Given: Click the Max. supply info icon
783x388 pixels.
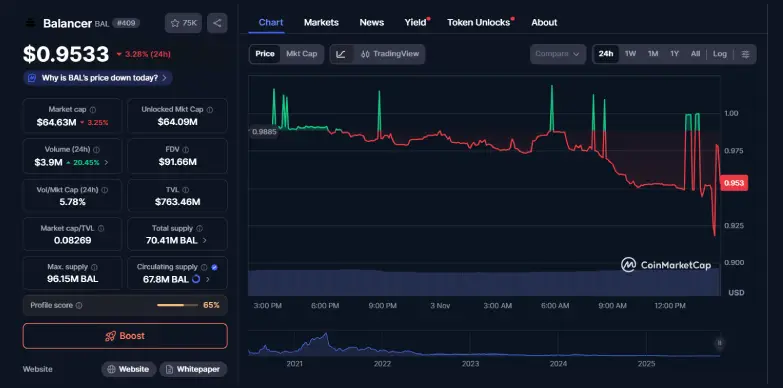Looking at the screenshot, I should [x=94, y=267].
